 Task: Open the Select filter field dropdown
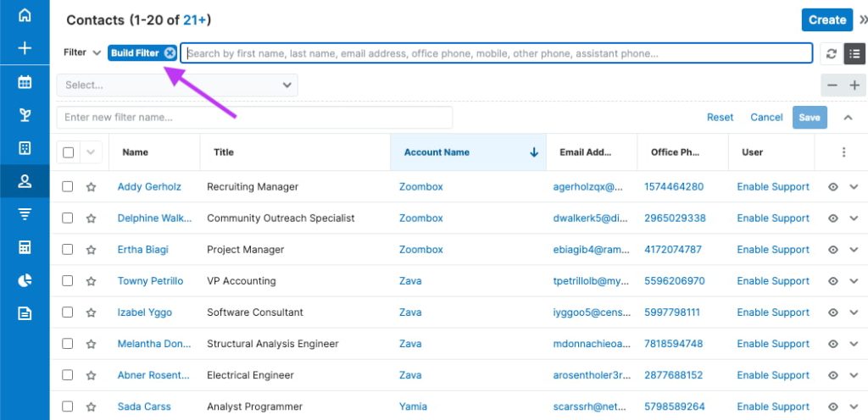pos(177,86)
